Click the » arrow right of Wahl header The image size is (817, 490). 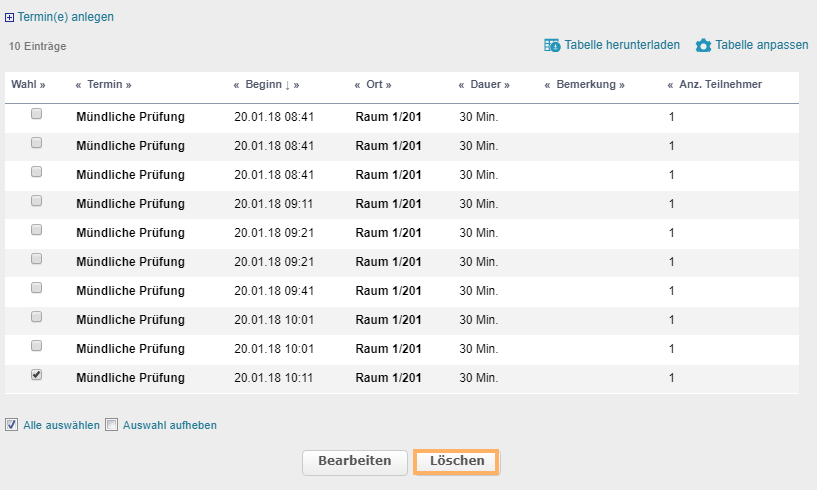[42, 85]
